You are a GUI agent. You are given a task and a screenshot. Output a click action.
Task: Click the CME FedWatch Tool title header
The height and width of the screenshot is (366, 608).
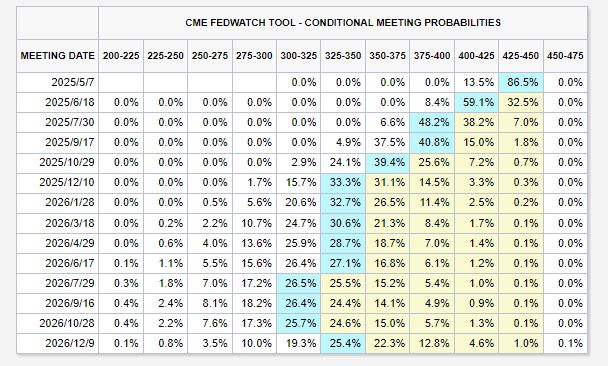[343, 22]
